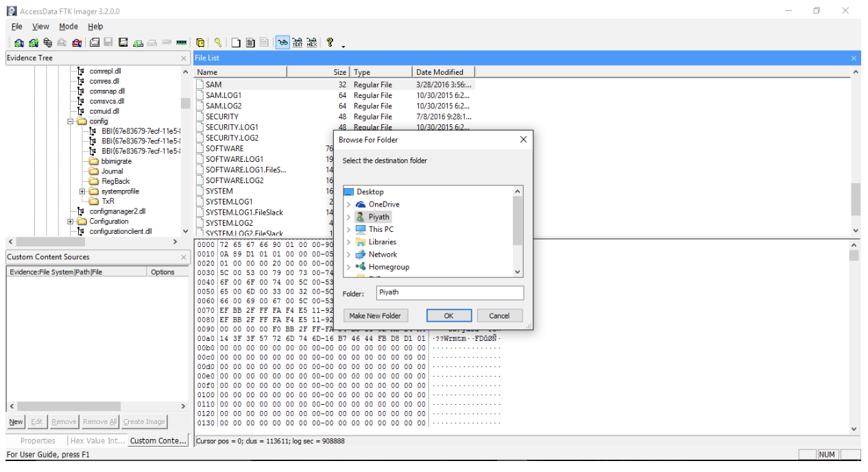The image size is (868, 472).
Task: Expand the This PC node
Action: pyautogui.click(x=348, y=229)
